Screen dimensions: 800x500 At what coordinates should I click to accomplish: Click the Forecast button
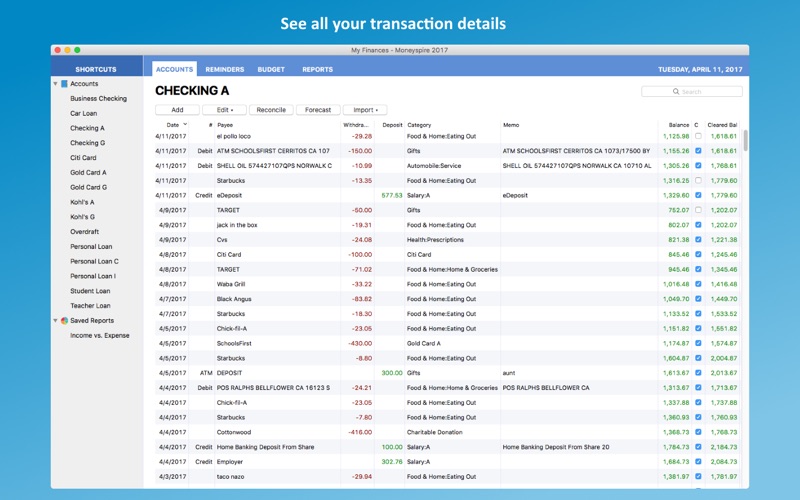[318, 110]
